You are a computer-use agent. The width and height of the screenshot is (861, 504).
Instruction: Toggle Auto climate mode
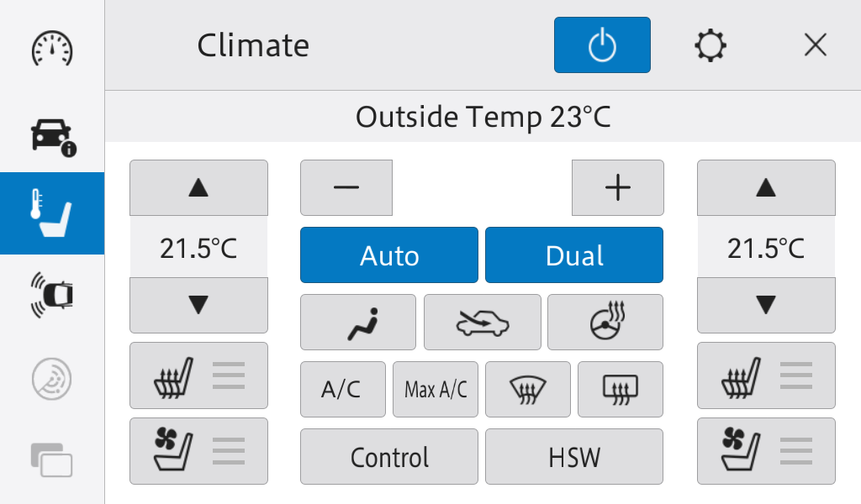(x=389, y=255)
